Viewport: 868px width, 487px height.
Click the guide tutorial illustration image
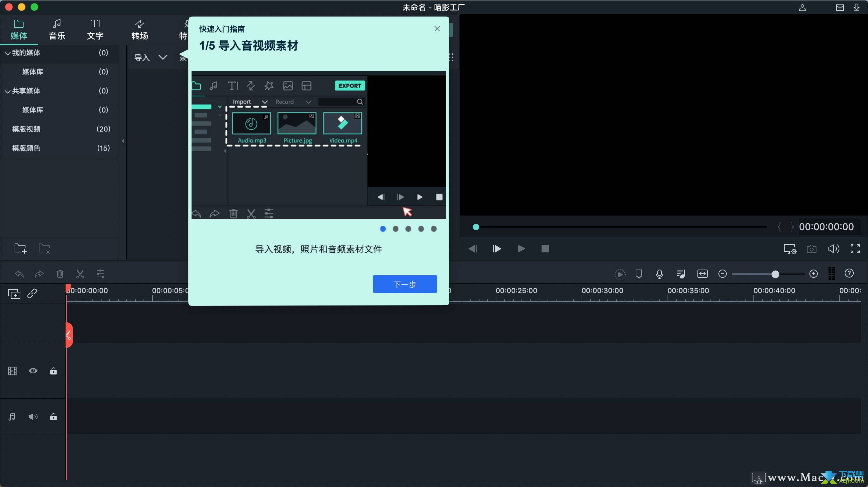[x=318, y=145]
